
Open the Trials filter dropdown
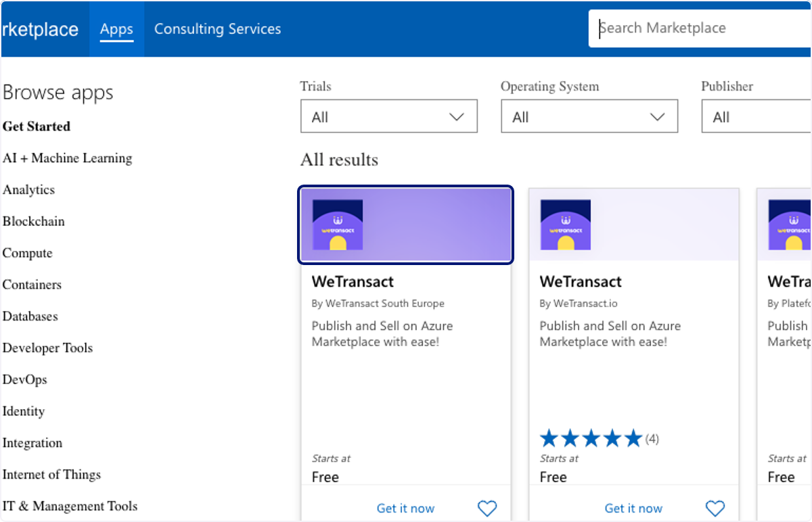389,116
